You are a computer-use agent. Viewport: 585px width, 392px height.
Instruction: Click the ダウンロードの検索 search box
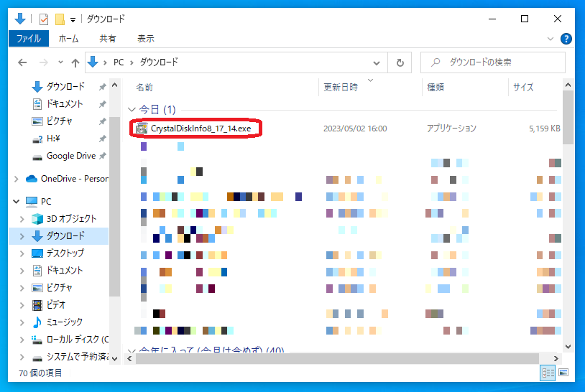(493, 62)
